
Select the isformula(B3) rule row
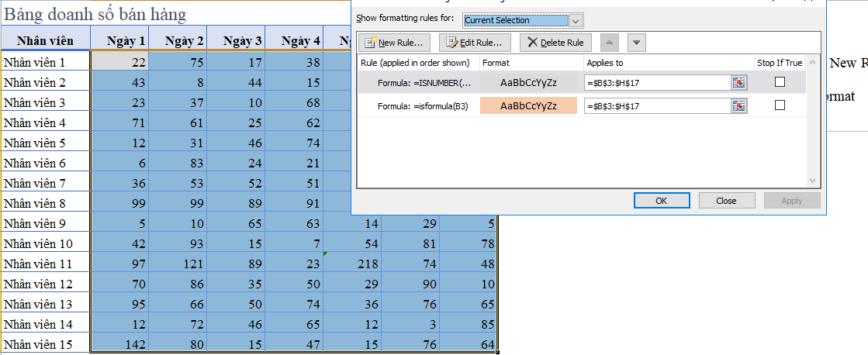point(419,106)
